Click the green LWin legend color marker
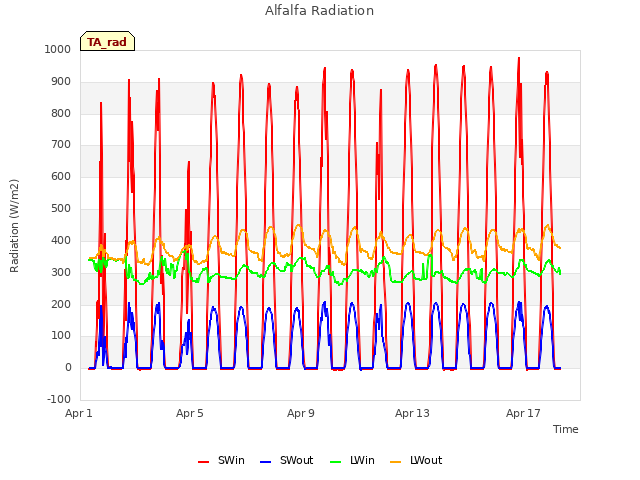The image size is (640, 480). coord(335,462)
